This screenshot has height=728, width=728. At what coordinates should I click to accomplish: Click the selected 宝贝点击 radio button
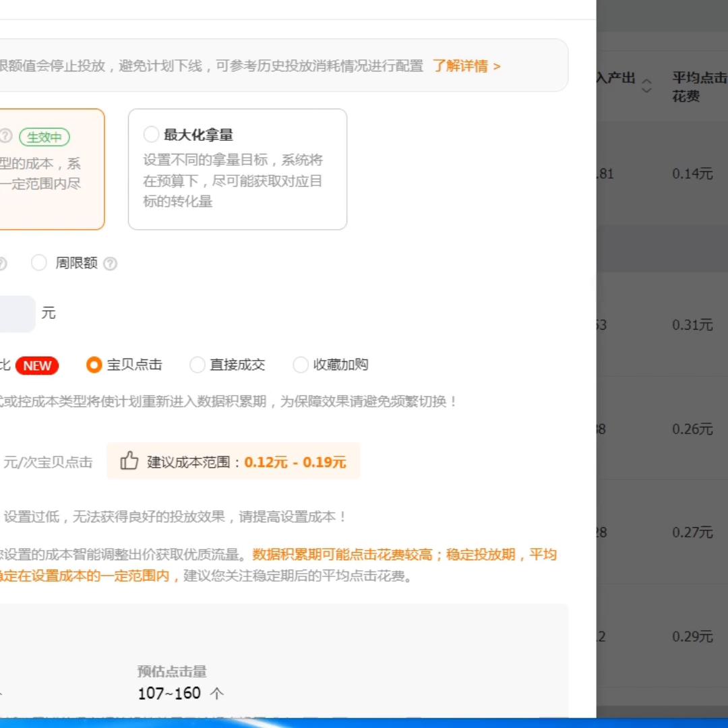coord(94,365)
